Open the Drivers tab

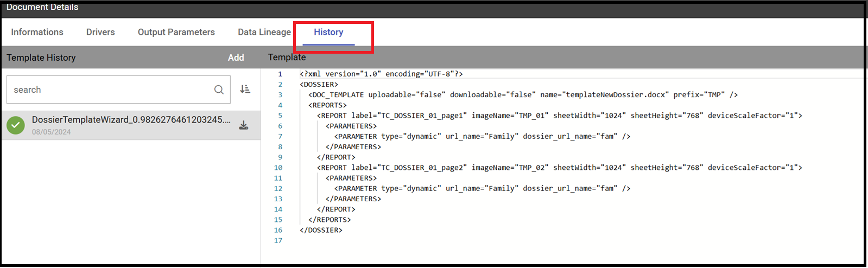click(x=100, y=32)
